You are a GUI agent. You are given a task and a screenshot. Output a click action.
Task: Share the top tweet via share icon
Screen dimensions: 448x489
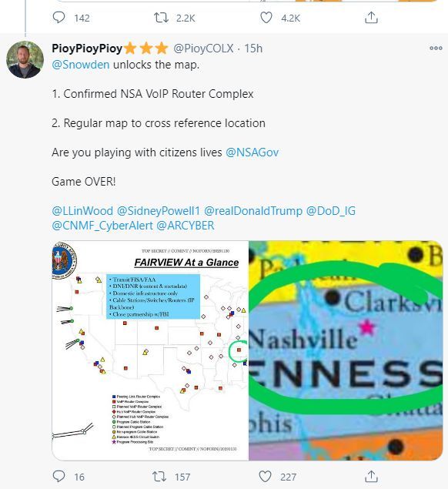[371, 18]
